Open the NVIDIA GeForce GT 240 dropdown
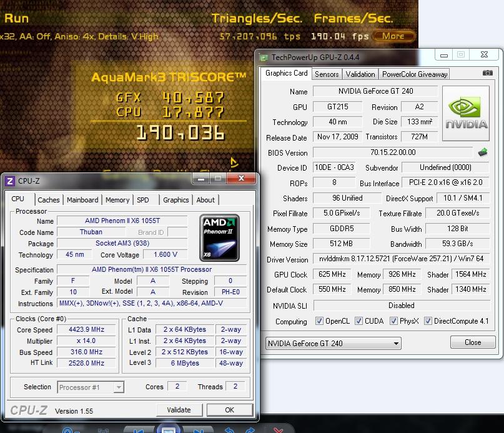The width and height of the screenshot is (504, 433). click(334, 343)
